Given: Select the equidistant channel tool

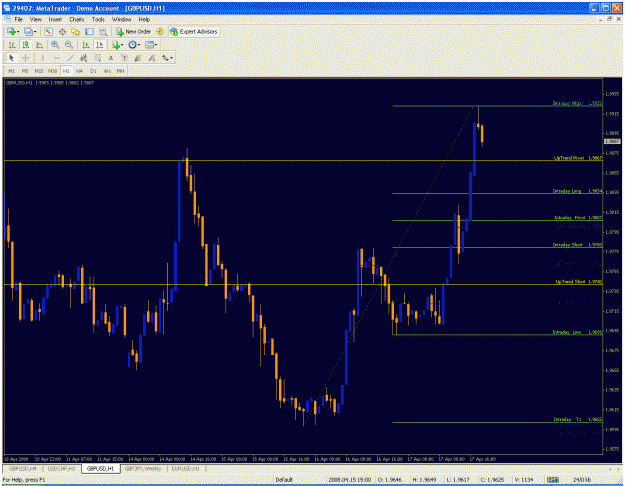Looking at the screenshot, I should [83, 58].
